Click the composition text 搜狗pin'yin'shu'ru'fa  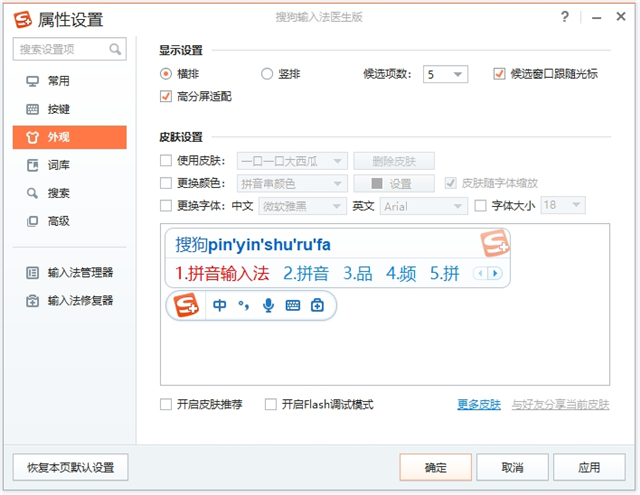(253, 244)
